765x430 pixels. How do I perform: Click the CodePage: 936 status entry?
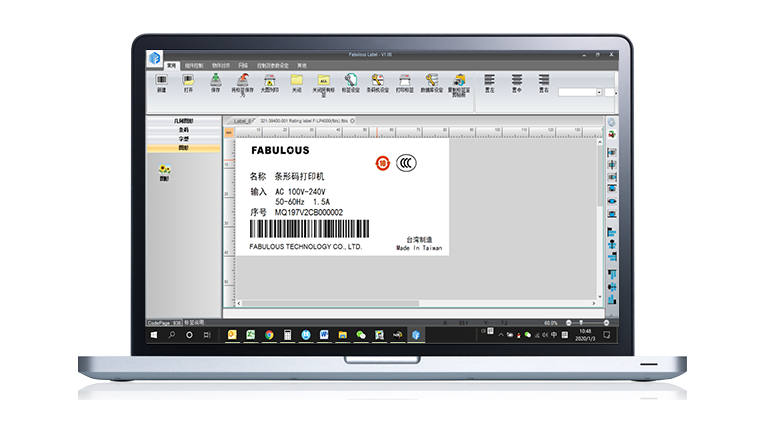point(164,323)
